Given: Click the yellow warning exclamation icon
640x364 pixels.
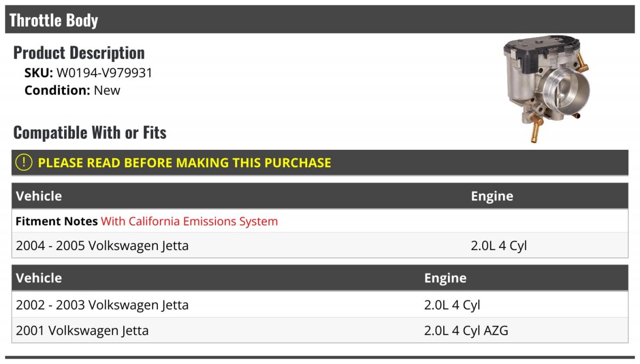Looking at the screenshot, I should (23, 163).
